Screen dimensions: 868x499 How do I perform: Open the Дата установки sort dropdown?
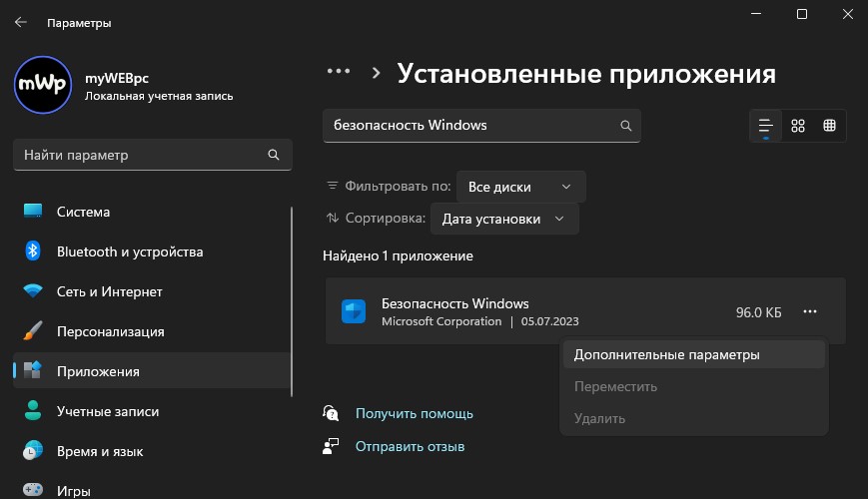[x=504, y=220]
